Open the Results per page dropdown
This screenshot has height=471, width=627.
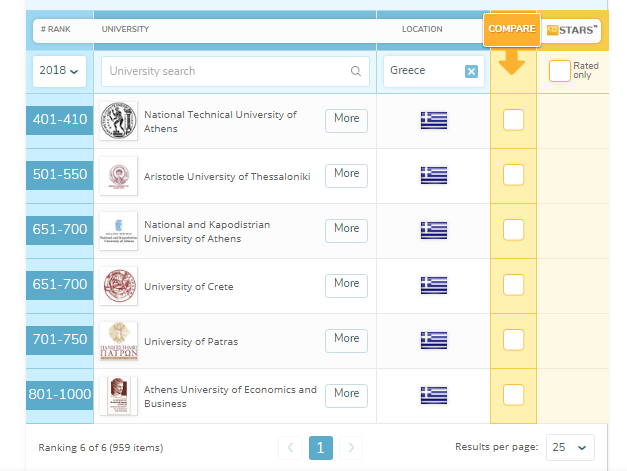click(x=570, y=447)
